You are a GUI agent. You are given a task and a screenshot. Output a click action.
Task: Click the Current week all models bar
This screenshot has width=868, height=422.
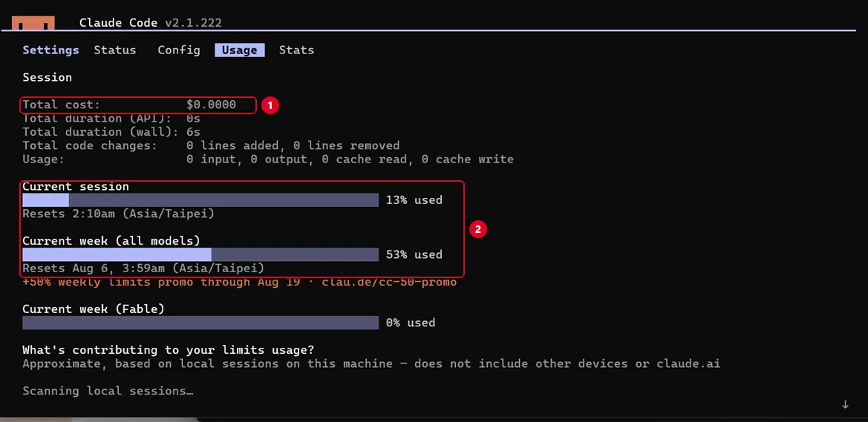[x=200, y=254]
